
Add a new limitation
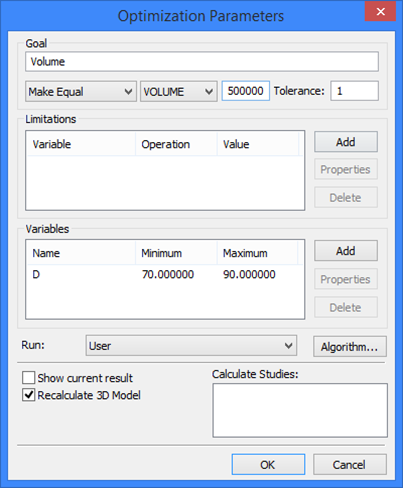[x=346, y=142]
